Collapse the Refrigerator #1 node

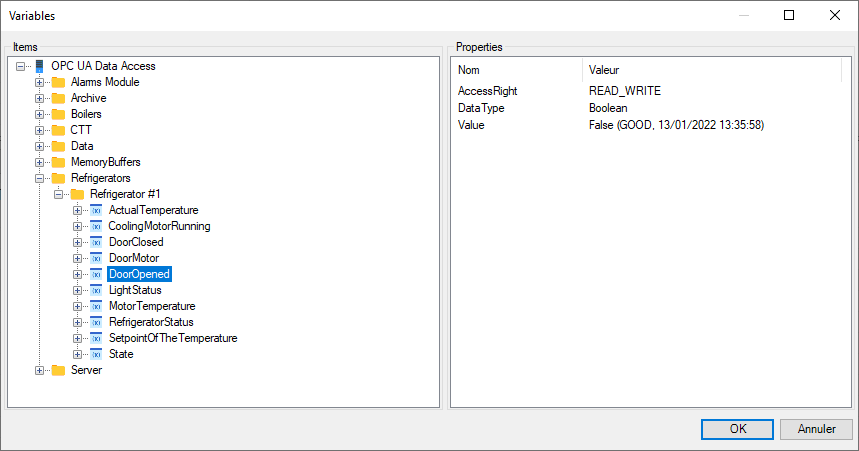pos(59,194)
